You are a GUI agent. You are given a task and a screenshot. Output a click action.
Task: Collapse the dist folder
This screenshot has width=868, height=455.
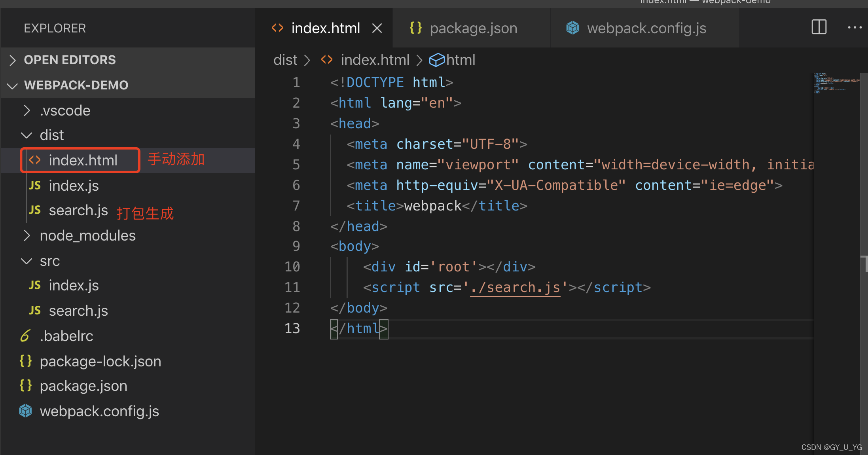pyautogui.click(x=27, y=135)
